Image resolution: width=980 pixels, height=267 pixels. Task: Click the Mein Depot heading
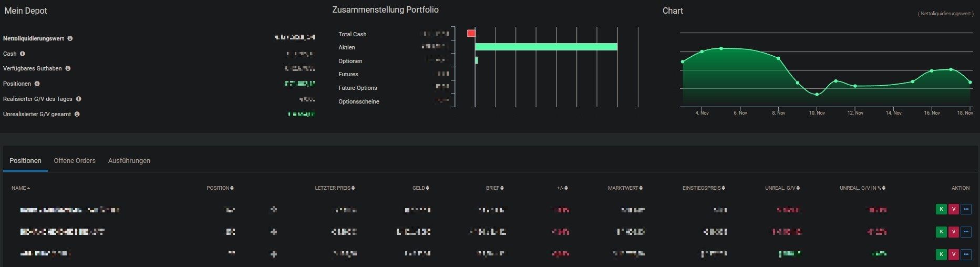(26, 11)
